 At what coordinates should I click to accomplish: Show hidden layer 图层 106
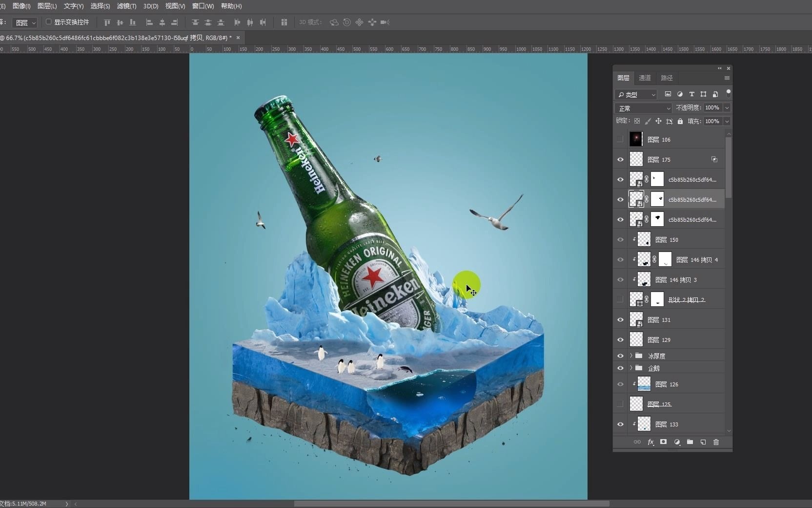620,139
